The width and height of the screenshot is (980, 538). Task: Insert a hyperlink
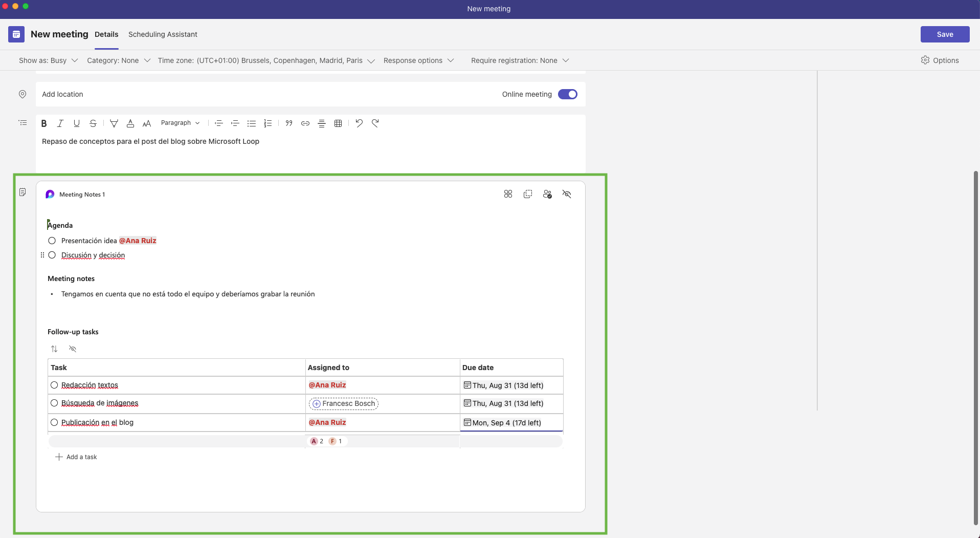tap(305, 123)
